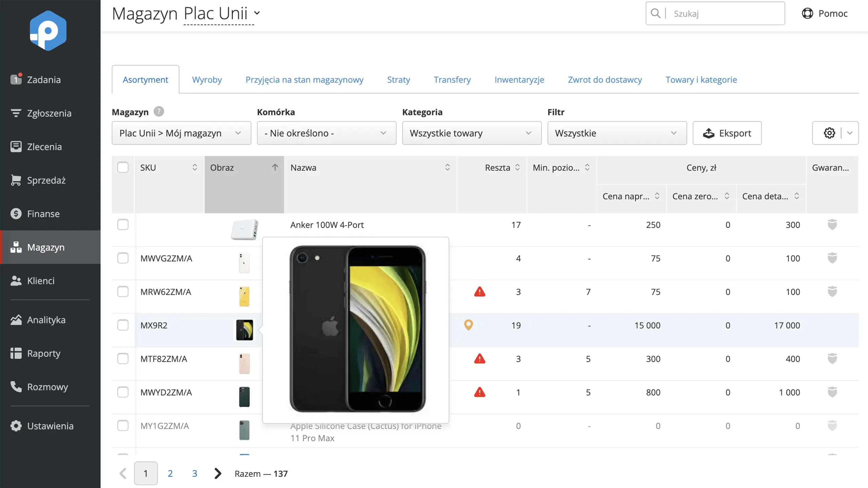Sort ascending by Obraz column arrow
This screenshot has height=488, width=868.
275,167
